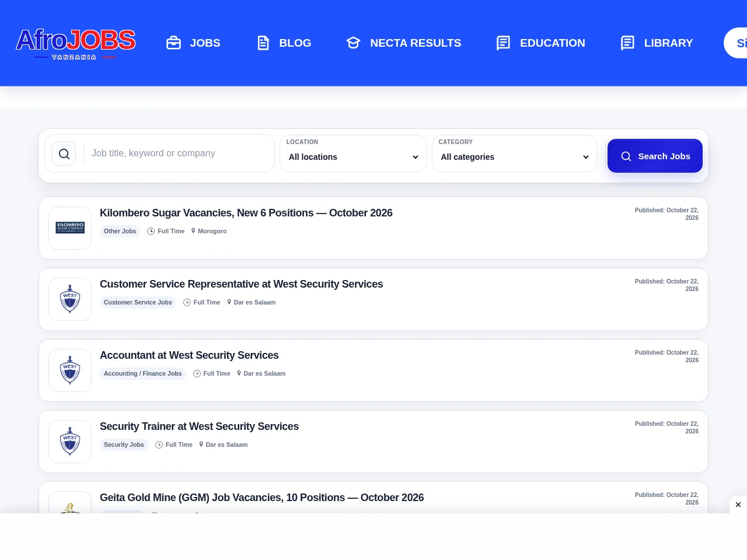Open West Security logo on Accountant card

70,370
